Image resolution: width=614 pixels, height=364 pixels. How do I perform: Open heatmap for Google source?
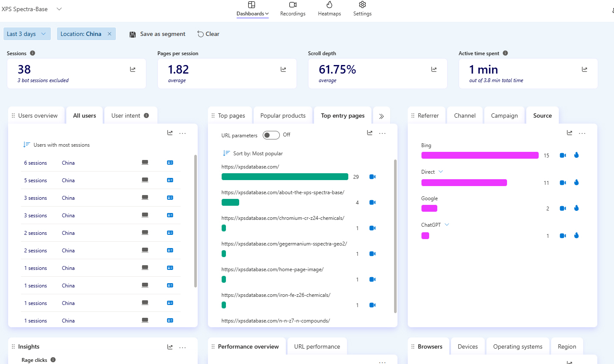point(576,208)
